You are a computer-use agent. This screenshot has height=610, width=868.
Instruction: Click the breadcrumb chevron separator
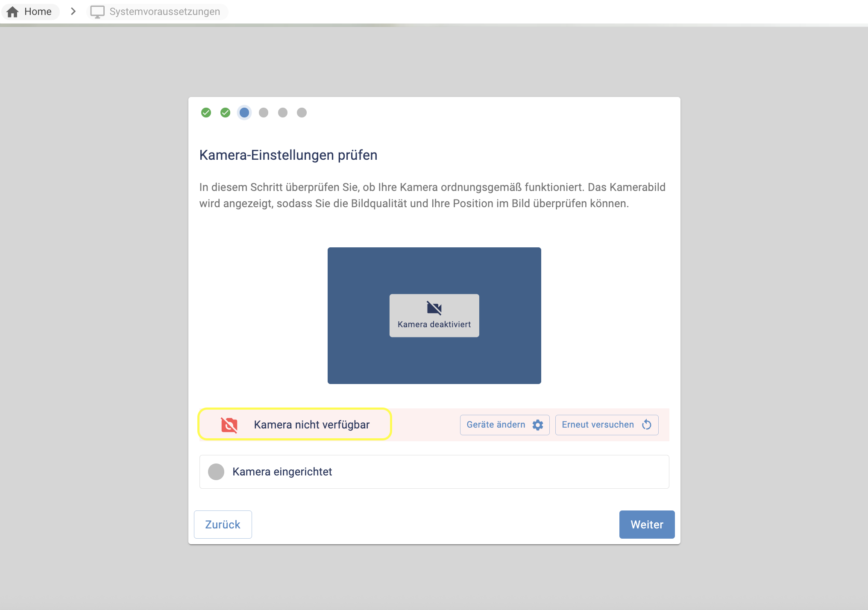click(73, 12)
